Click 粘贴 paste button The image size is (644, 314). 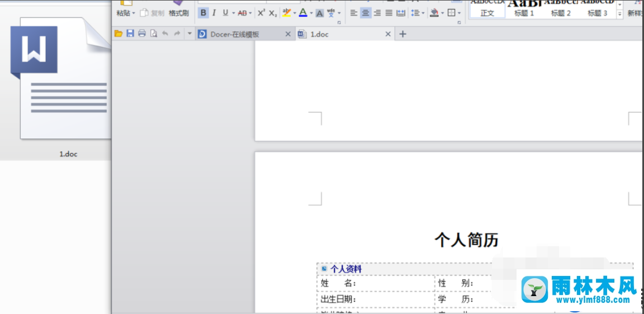click(123, 13)
